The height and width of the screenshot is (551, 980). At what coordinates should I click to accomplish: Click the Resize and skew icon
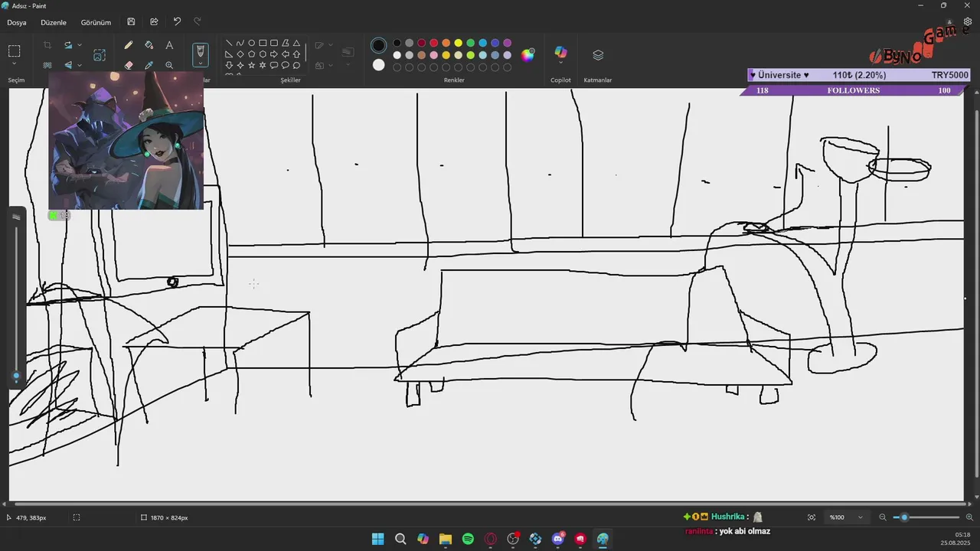100,55
